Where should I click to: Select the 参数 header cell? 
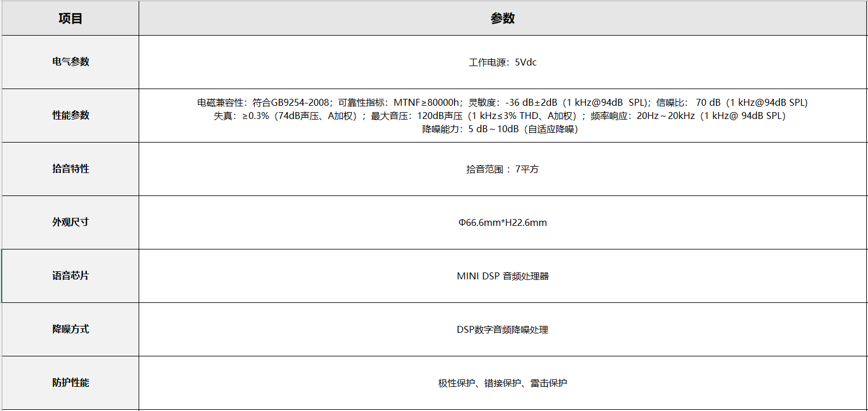click(502, 18)
